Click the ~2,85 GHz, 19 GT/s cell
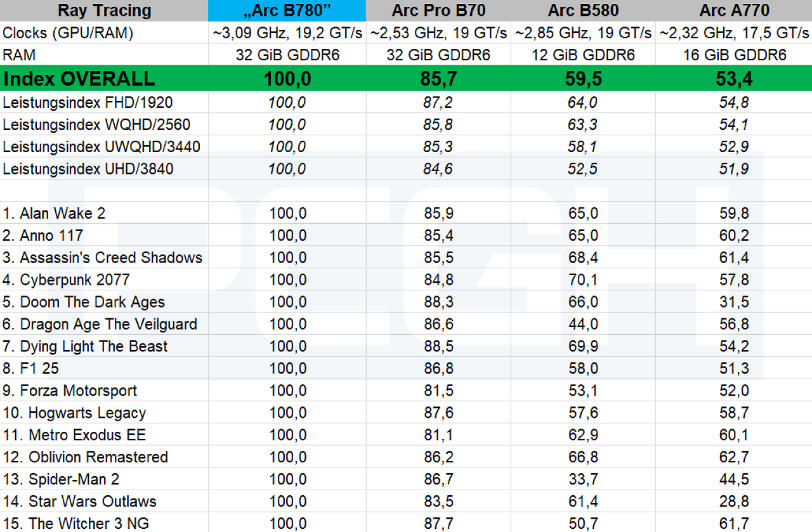This screenshot has width=812, height=532. (x=583, y=33)
